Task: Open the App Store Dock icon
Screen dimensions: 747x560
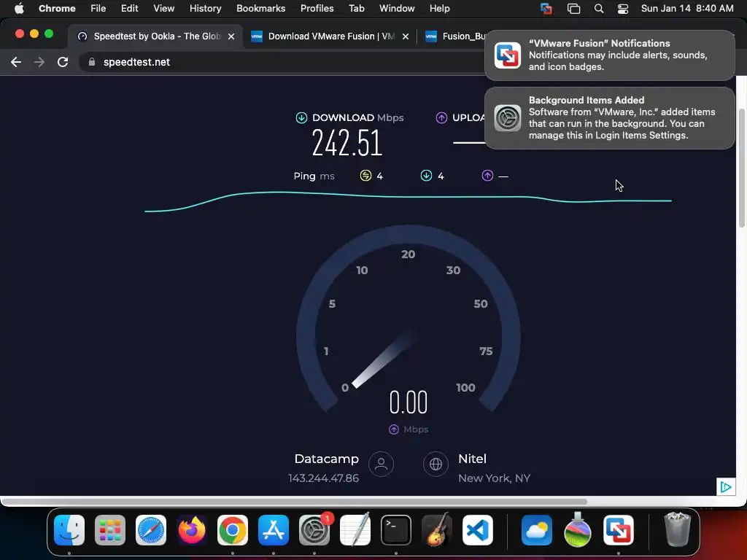Action: click(274, 530)
